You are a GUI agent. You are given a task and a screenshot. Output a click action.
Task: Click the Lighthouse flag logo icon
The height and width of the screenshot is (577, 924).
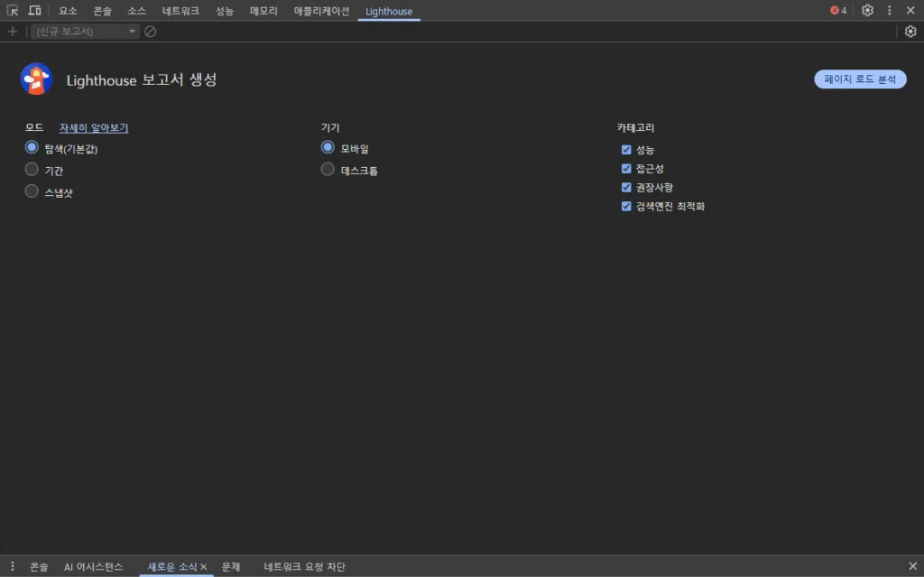pyautogui.click(x=36, y=79)
